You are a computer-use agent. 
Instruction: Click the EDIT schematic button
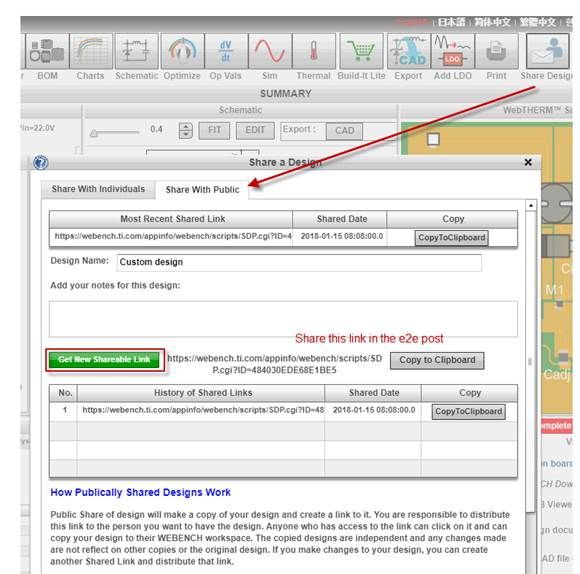coord(255,130)
